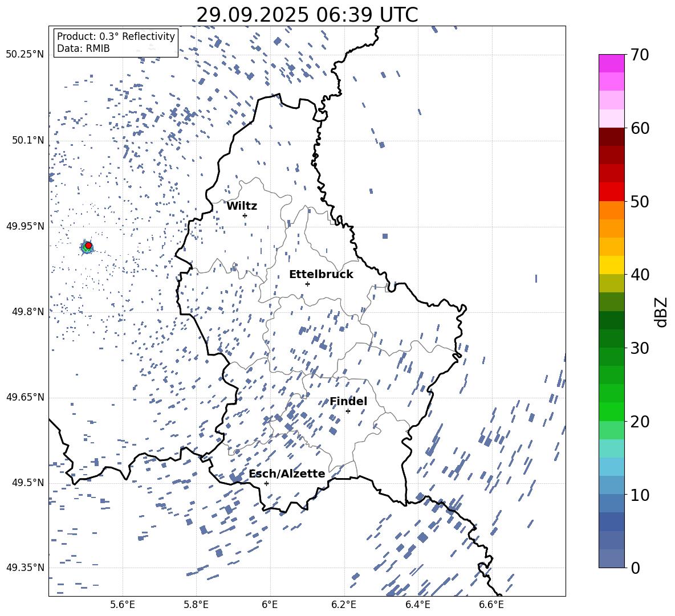
Task: Click the 5.8°E longitude label
Action: 196,605
